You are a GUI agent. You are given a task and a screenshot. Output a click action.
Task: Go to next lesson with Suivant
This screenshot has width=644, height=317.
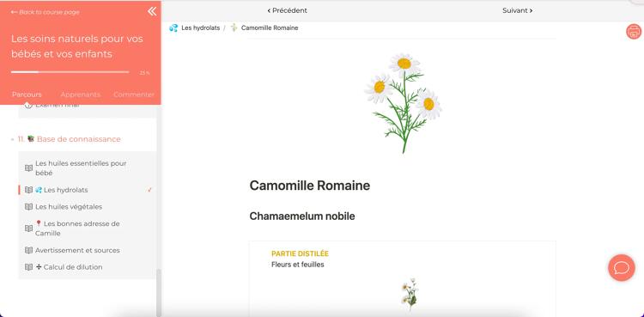point(517,10)
